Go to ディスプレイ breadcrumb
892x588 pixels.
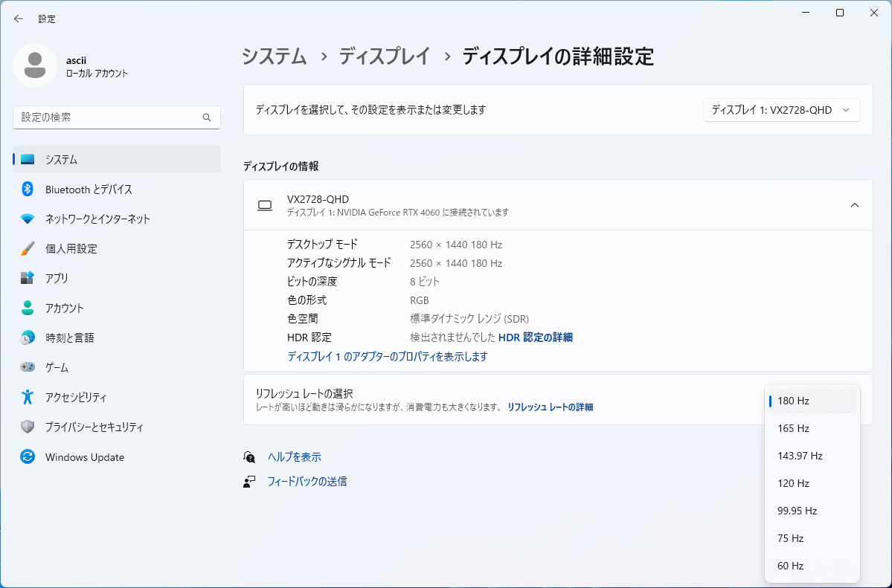pos(385,56)
